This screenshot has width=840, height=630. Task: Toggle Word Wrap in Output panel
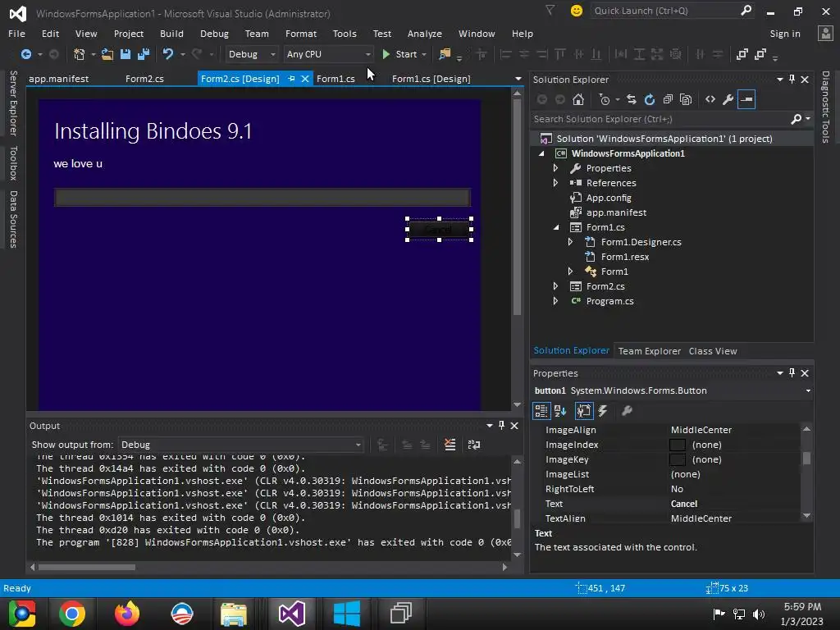coord(474,445)
